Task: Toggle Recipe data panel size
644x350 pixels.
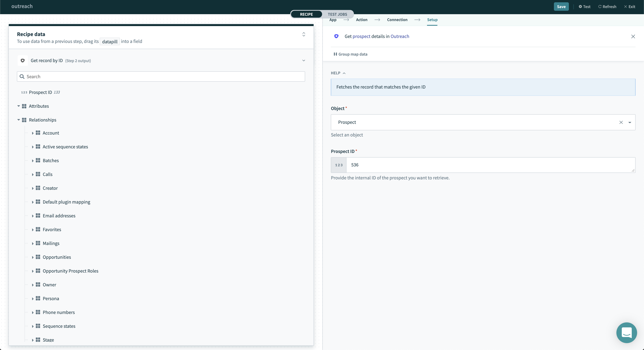Action: 303,34
